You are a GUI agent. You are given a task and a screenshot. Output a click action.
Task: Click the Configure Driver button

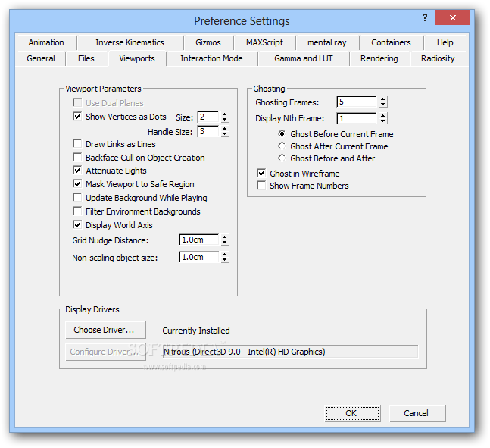(x=105, y=352)
